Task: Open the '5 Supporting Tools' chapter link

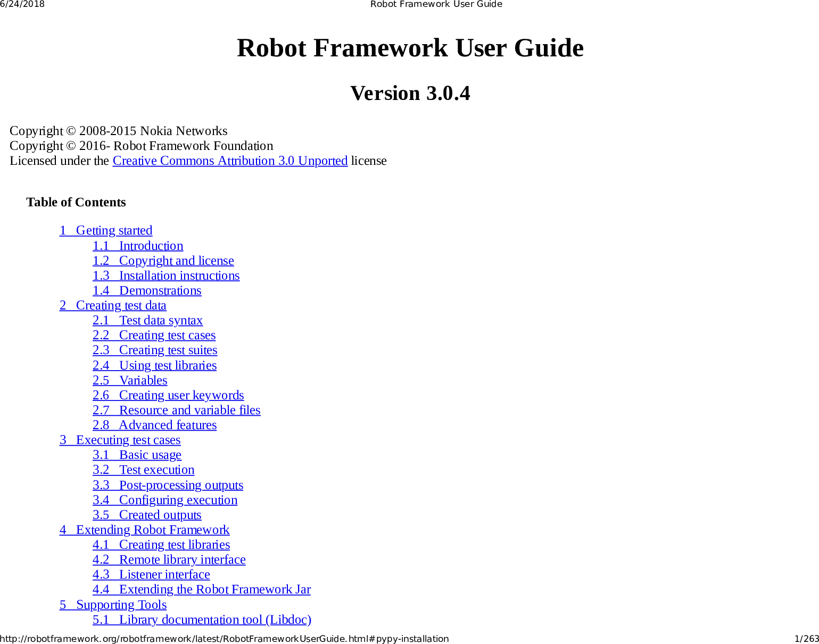Action: pyautogui.click(x=113, y=605)
